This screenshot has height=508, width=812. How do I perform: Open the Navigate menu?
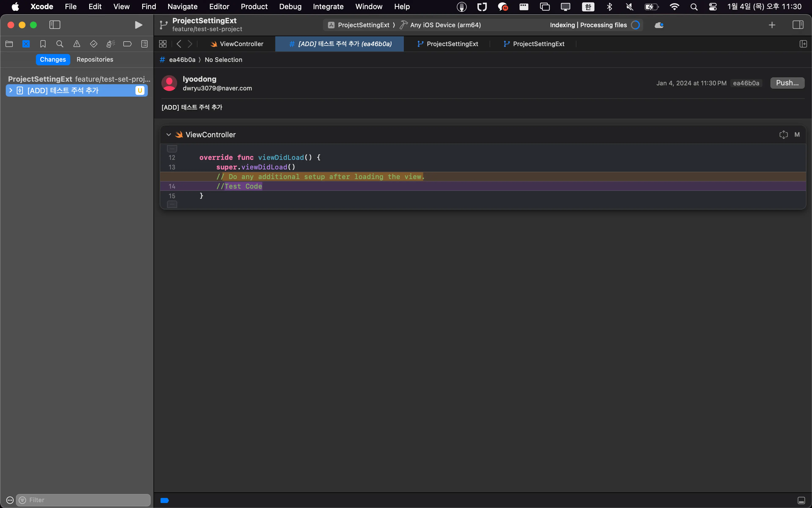(182, 7)
